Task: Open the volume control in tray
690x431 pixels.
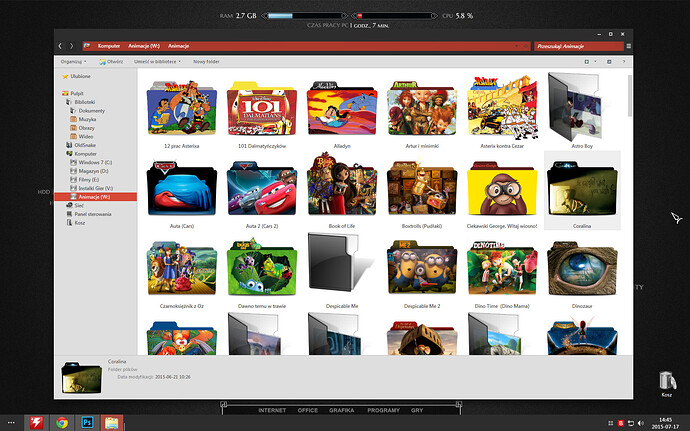Action: tap(641, 423)
